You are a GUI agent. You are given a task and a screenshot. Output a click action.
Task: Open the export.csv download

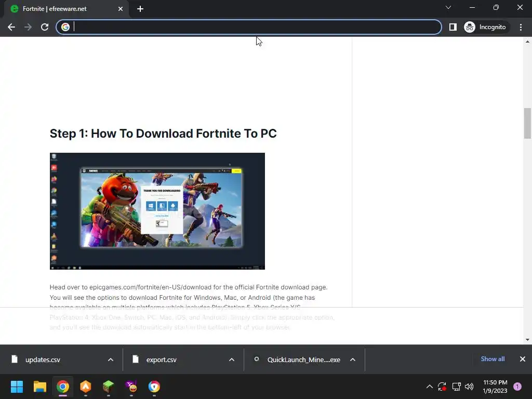pos(161,360)
